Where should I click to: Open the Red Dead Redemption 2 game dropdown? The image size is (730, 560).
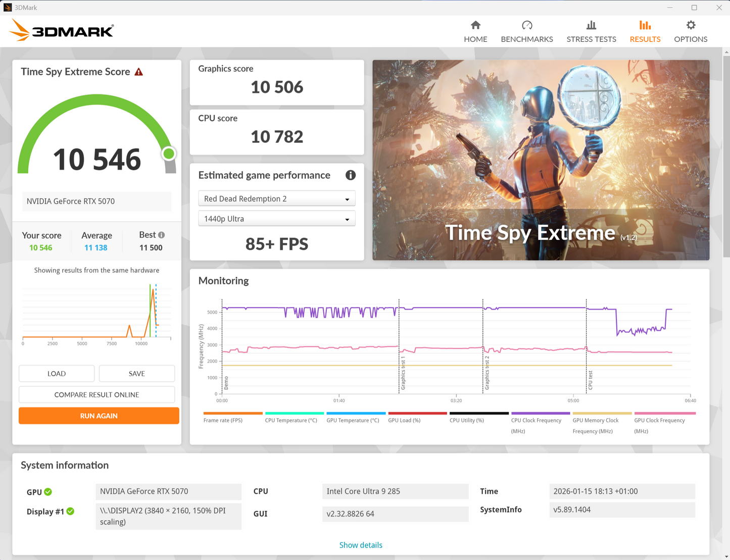coord(276,198)
